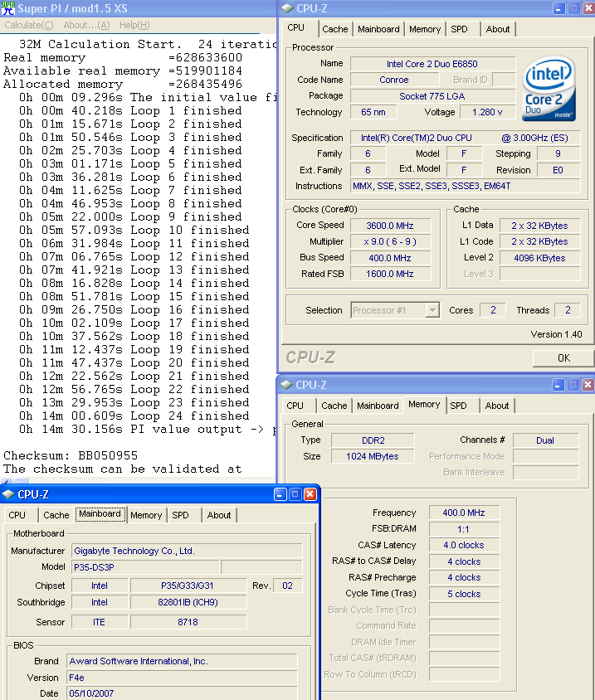
Task: Switch to Cache tab in top CPU-Z window
Action: tap(334, 30)
